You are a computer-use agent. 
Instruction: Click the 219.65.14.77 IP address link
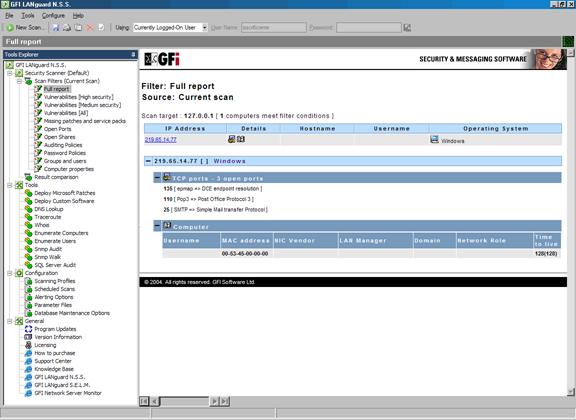coord(161,140)
